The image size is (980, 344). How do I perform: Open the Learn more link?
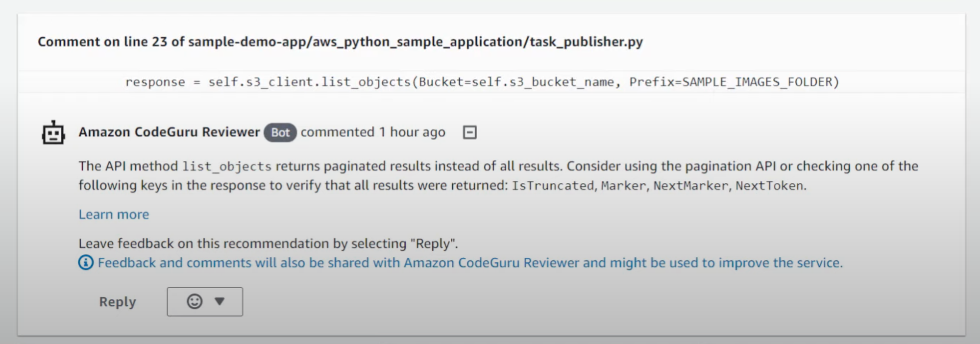click(114, 215)
